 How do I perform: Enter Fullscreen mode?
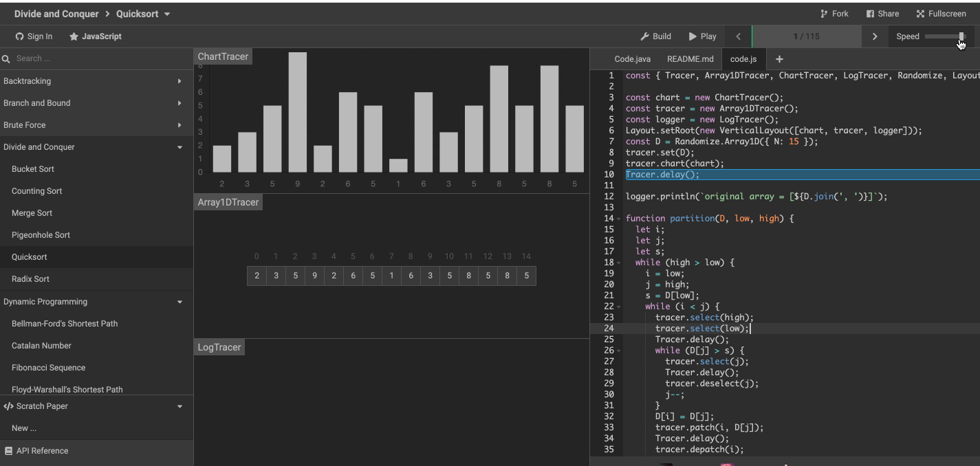[x=941, y=14]
